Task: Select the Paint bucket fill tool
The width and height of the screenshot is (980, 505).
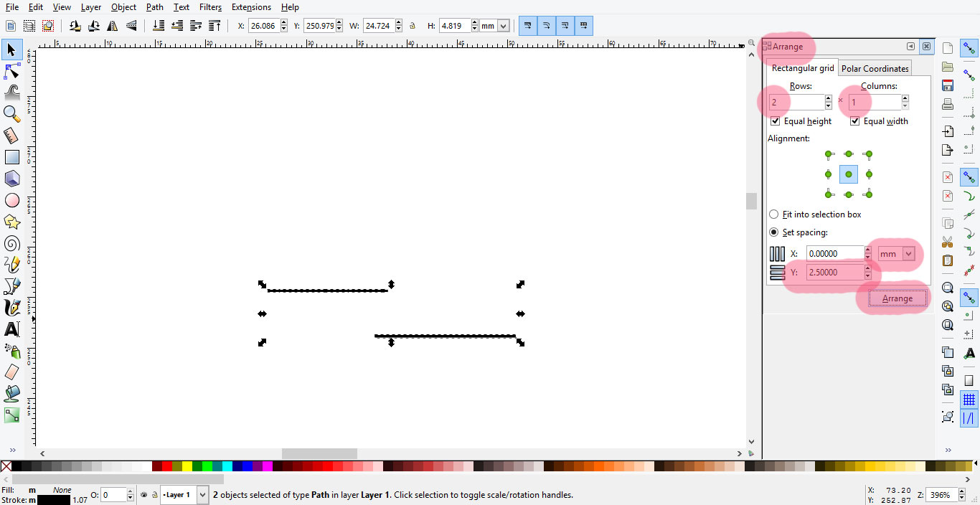Action: [x=11, y=394]
